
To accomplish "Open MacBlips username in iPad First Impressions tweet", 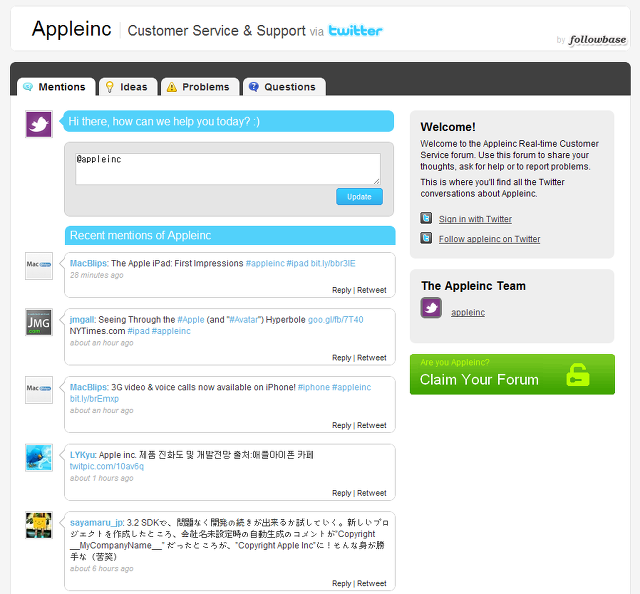I will tap(88, 263).
